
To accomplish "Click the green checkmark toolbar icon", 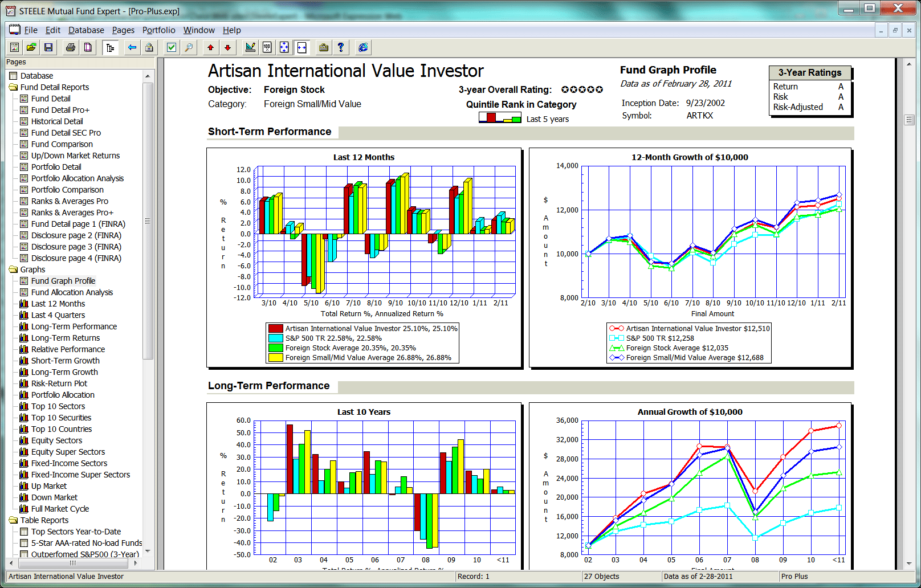I will pos(172,47).
